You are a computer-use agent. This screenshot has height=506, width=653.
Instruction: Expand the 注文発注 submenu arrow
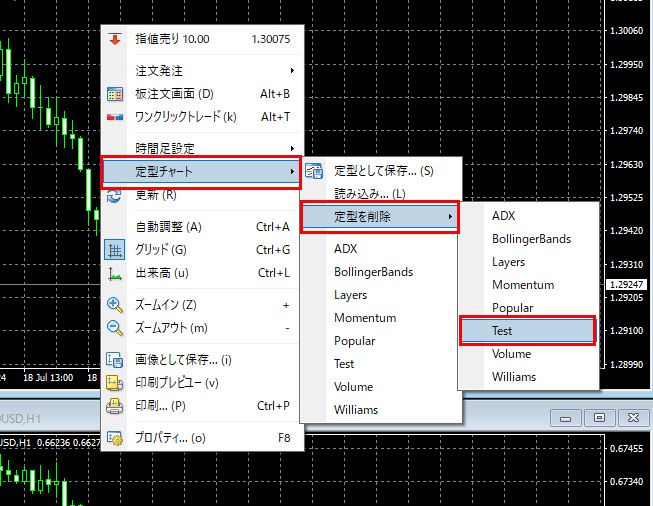[292, 71]
